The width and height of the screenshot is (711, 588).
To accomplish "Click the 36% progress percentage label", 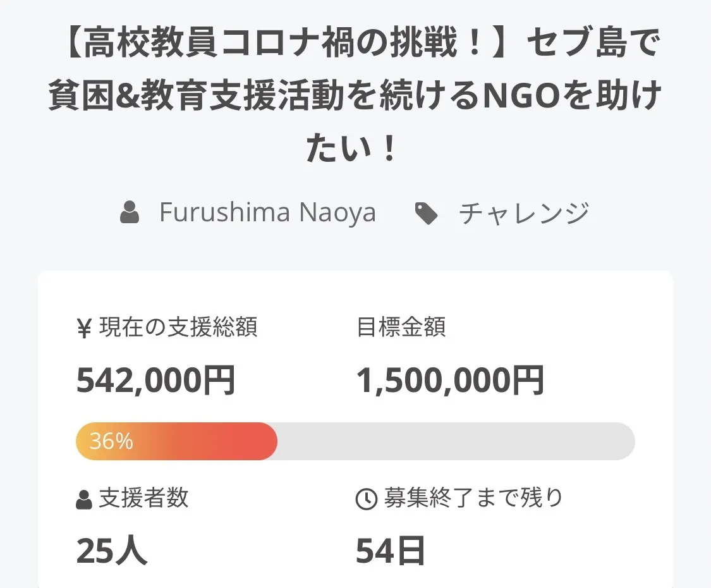I will tap(111, 441).
